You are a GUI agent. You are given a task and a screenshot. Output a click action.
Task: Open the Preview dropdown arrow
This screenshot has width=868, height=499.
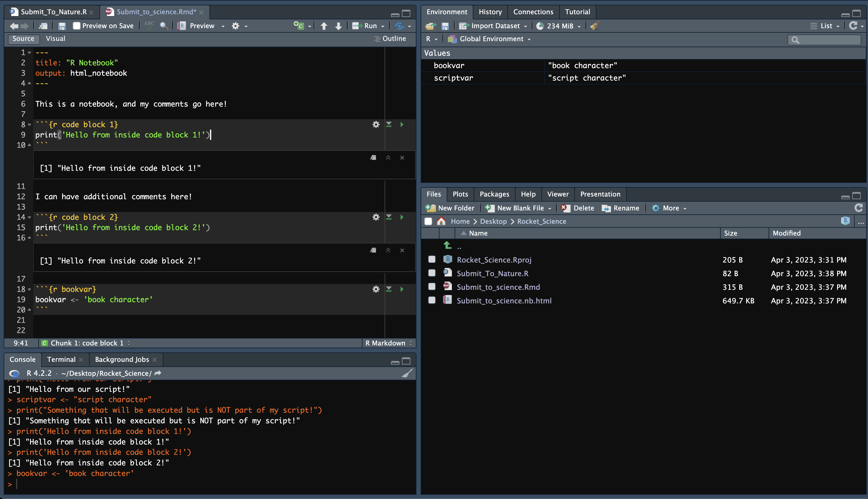point(223,26)
